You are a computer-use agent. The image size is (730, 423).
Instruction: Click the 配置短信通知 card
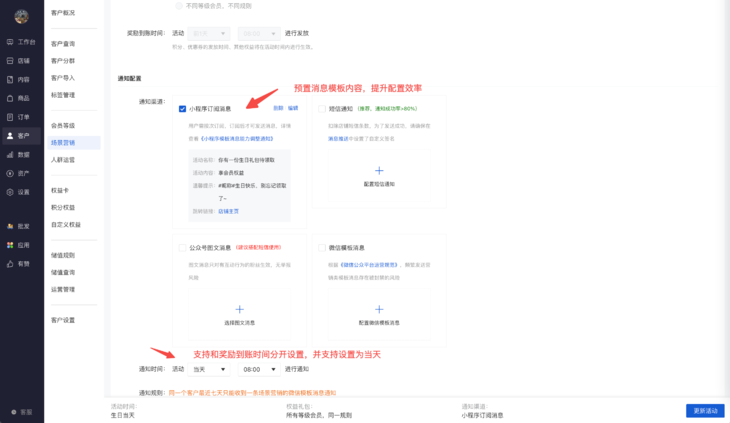click(x=379, y=176)
